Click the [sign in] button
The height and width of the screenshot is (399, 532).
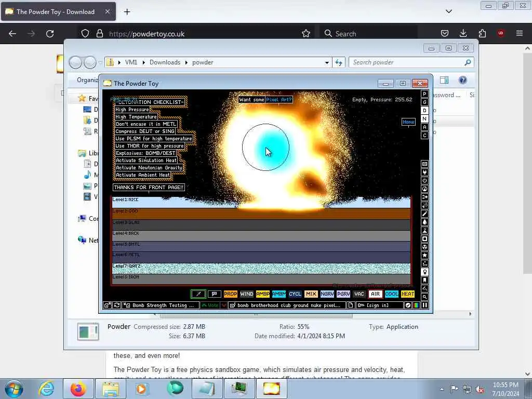point(379,305)
